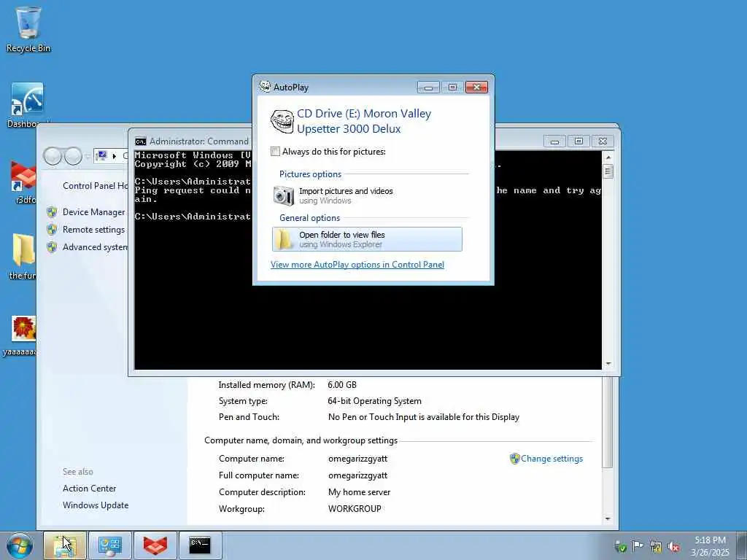The height and width of the screenshot is (560, 747).
Task: Click the 'General options' section heading
Action: point(309,218)
